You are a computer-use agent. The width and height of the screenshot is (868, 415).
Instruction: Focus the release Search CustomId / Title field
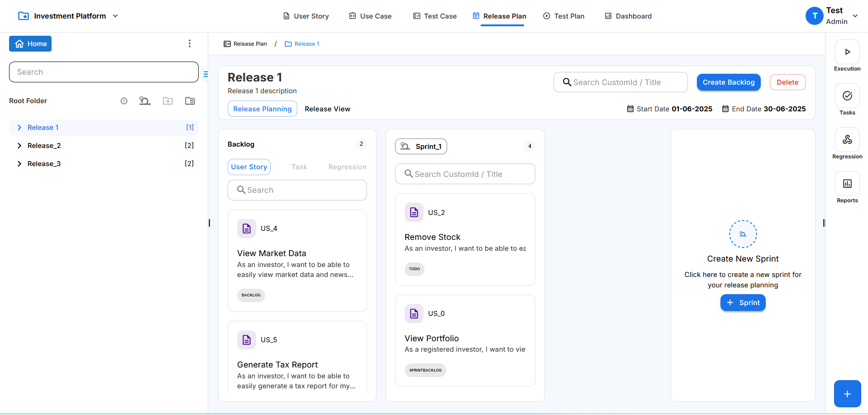point(620,82)
